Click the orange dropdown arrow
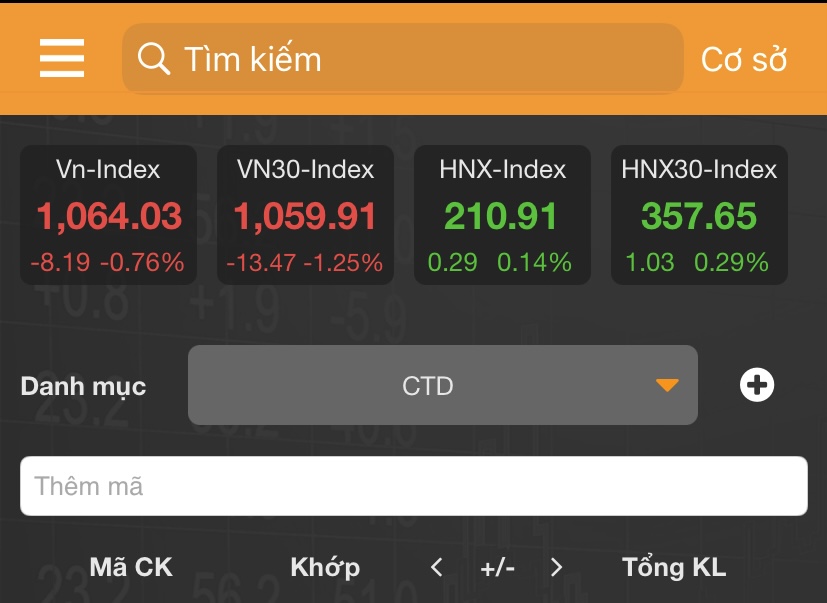 (x=667, y=386)
